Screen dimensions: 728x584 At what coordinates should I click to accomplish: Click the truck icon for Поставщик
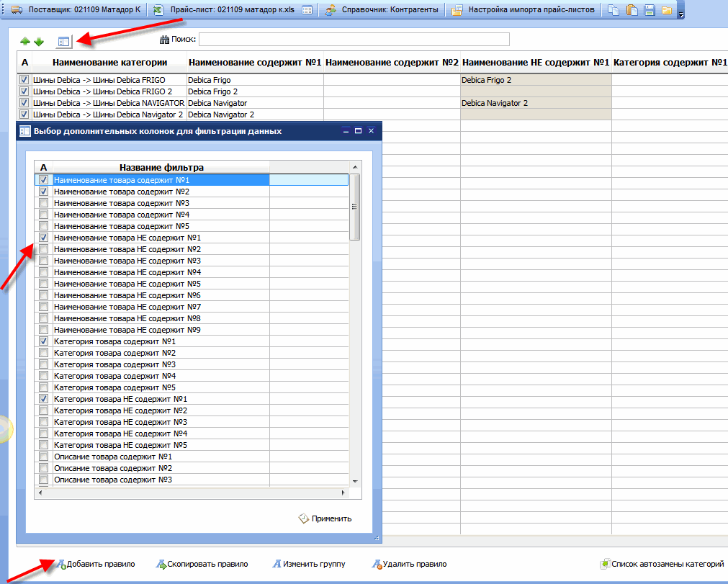17,9
